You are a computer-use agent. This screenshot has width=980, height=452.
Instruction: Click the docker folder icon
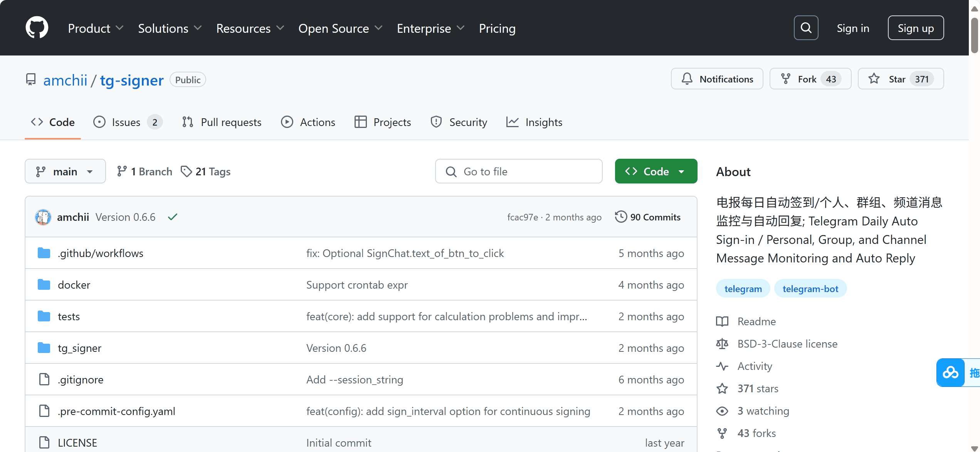(x=44, y=285)
